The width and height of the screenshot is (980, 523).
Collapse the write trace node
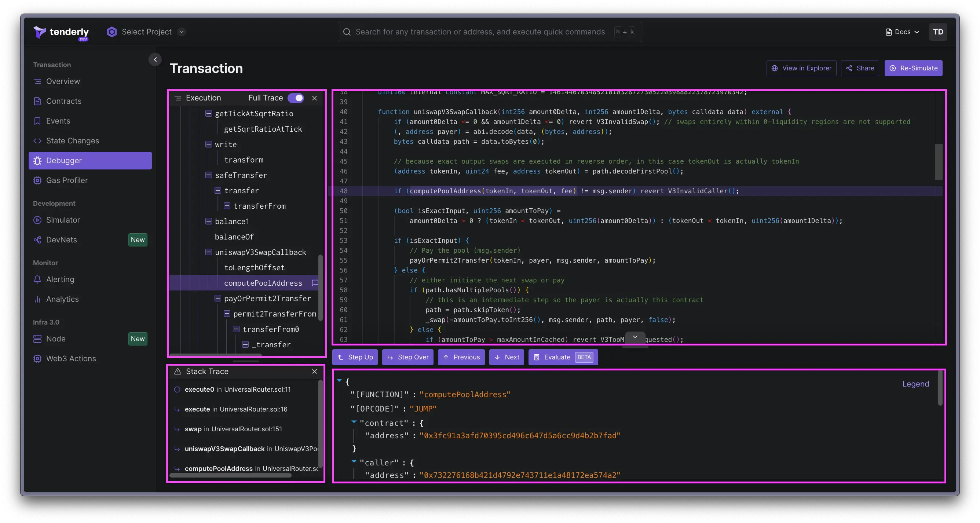(x=208, y=144)
